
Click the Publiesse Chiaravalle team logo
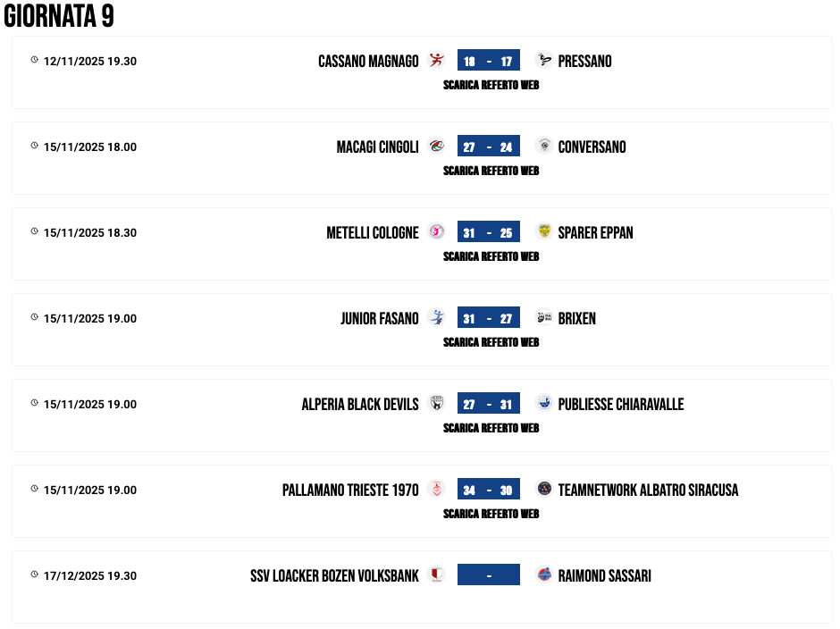point(543,403)
